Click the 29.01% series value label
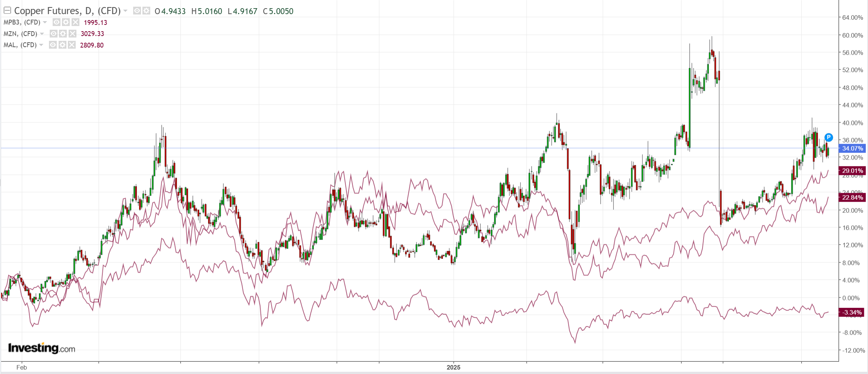Image resolution: width=868 pixels, height=374 pixels. (852, 171)
